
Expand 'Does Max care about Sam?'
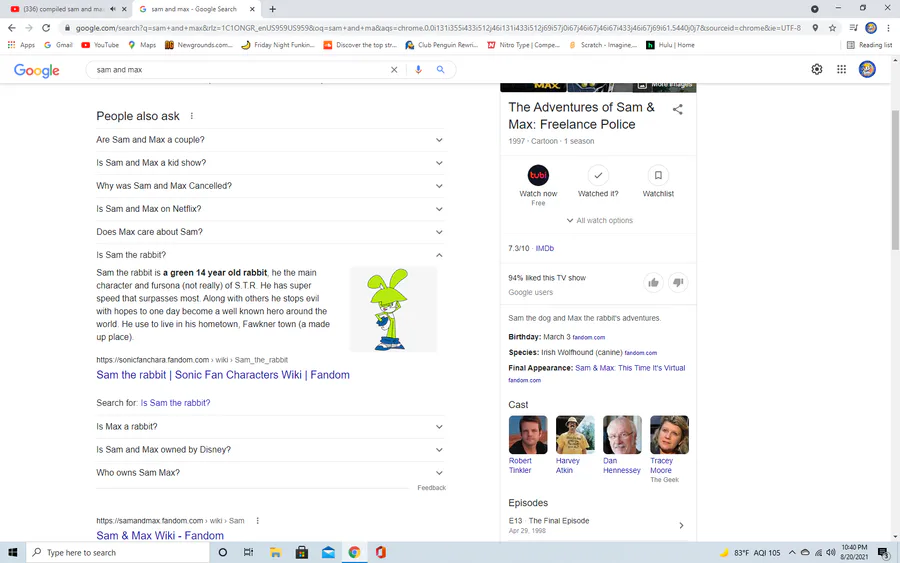tap(270, 232)
